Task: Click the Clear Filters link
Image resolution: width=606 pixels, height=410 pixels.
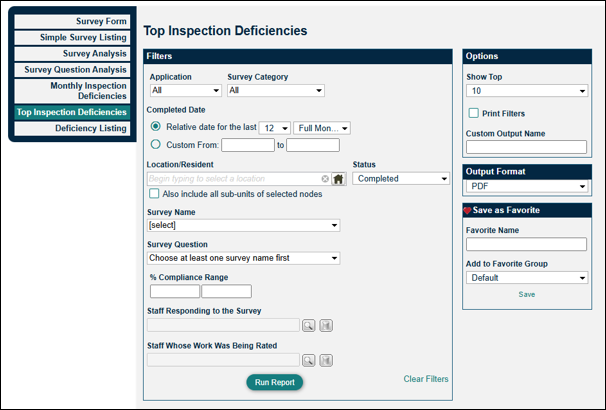Action: pyautogui.click(x=426, y=379)
